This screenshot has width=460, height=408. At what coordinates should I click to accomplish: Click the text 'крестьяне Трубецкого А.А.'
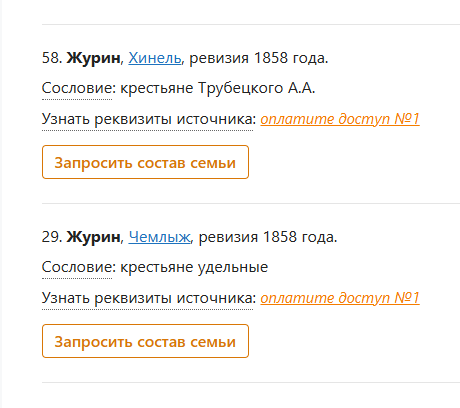tap(218, 88)
